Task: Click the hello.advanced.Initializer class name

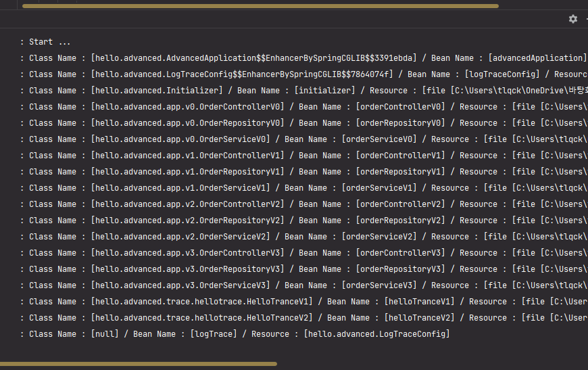Action: [x=157, y=91]
